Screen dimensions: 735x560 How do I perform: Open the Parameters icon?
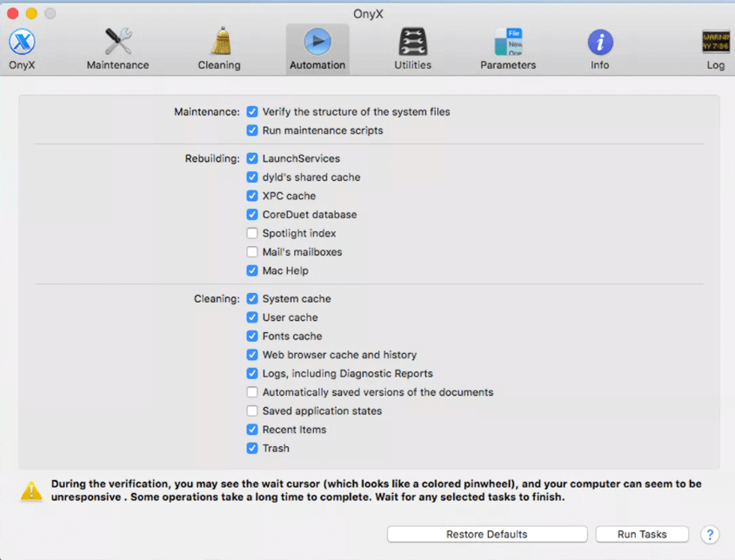pyautogui.click(x=509, y=41)
